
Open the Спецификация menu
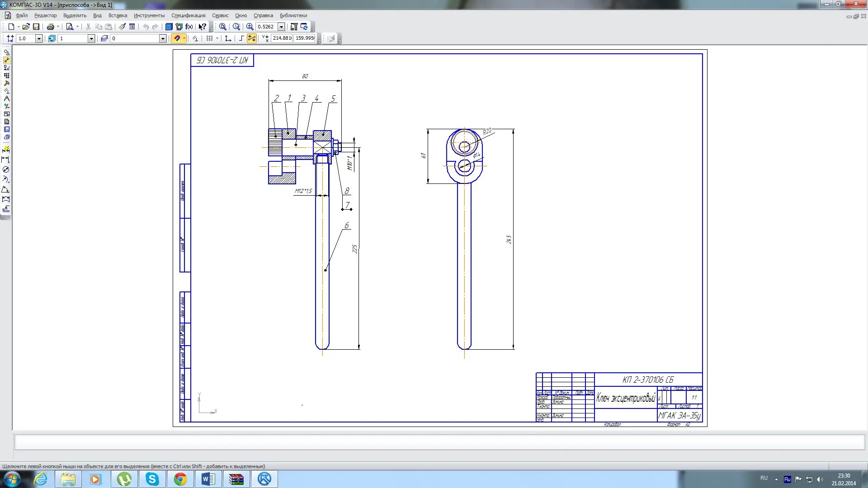tap(188, 15)
